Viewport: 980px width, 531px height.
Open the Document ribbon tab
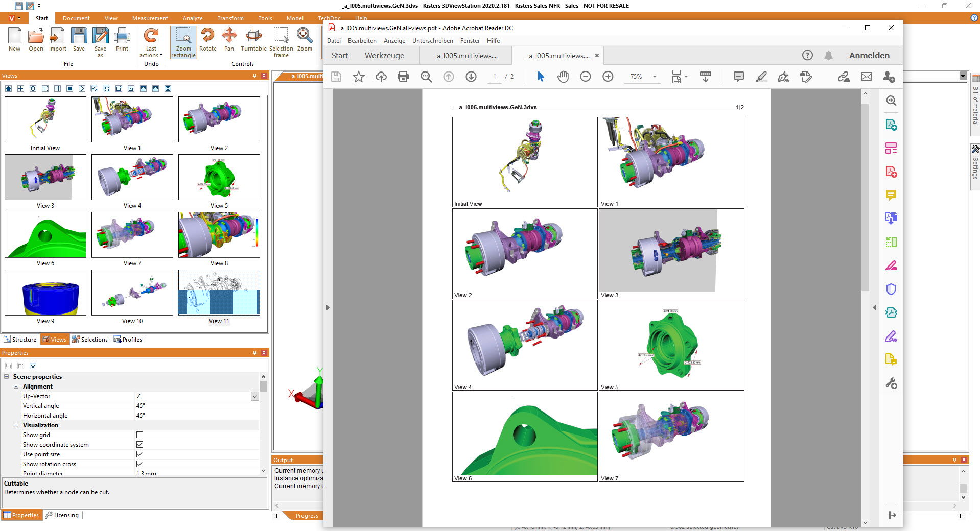76,18
